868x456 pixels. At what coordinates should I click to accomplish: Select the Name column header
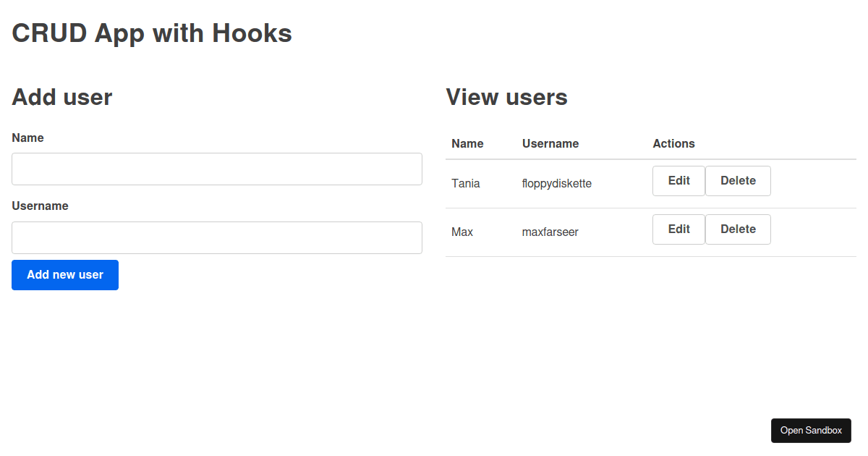(467, 143)
